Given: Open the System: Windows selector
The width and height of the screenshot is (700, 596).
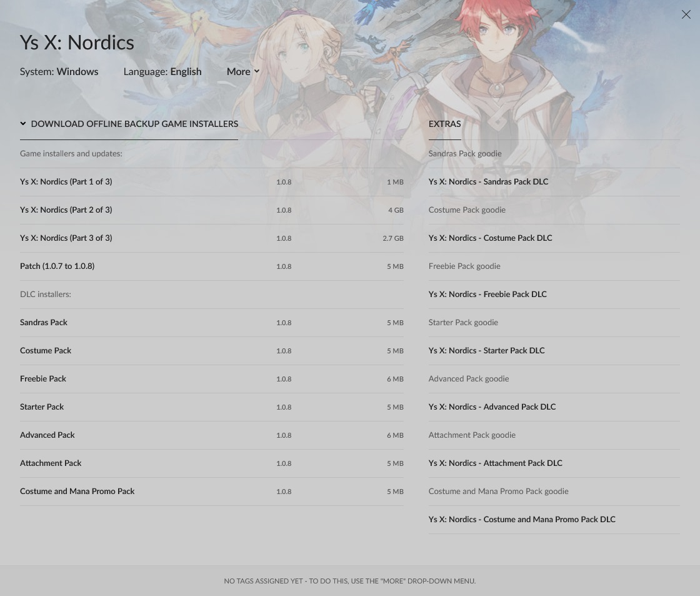Looking at the screenshot, I should [59, 71].
